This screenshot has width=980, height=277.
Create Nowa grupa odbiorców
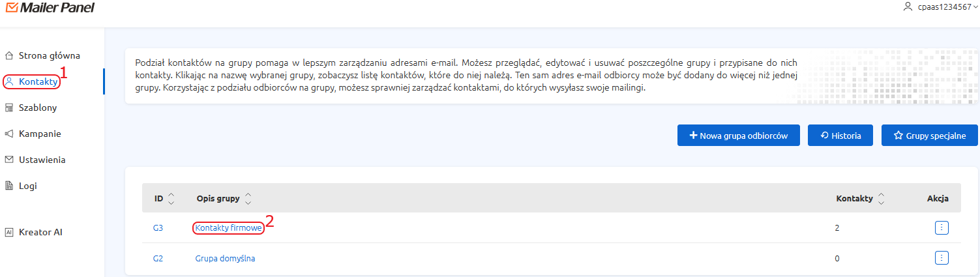739,136
